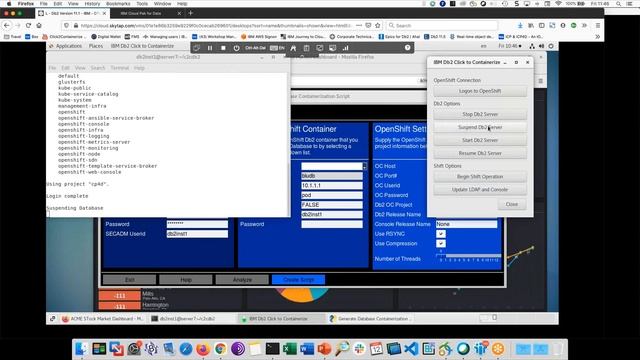The image size is (640, 360).
Task: Pause the VM from the Skytap toolbar
Action: [x=210, y=48]
